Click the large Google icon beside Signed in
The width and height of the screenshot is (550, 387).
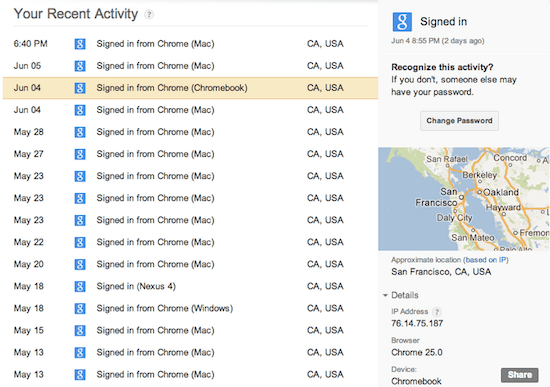point(402,22)
